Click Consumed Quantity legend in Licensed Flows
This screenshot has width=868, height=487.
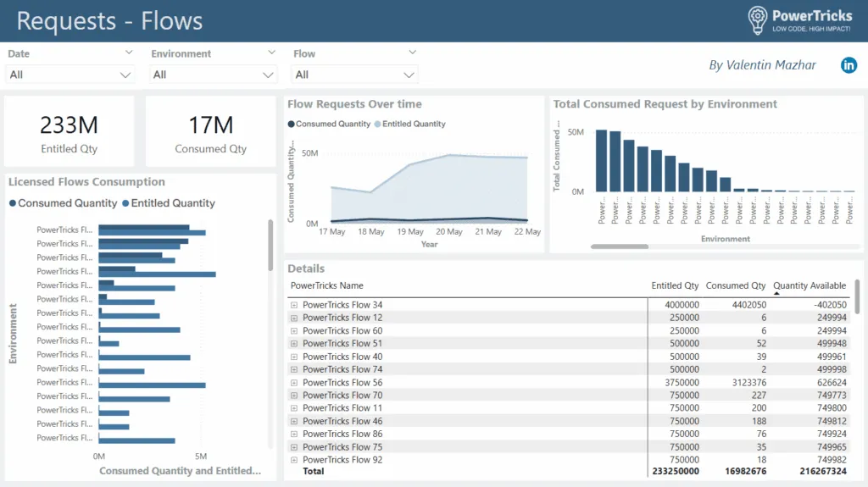(x=63, y=203)
